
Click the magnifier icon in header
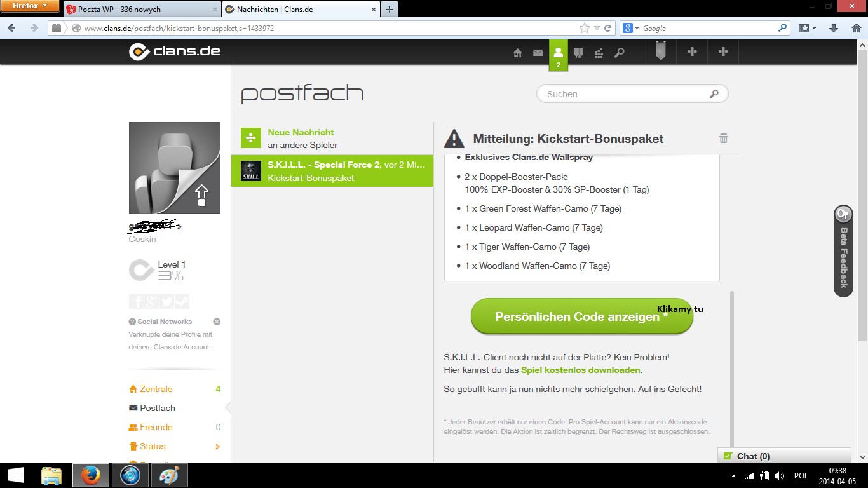(619, 53)
